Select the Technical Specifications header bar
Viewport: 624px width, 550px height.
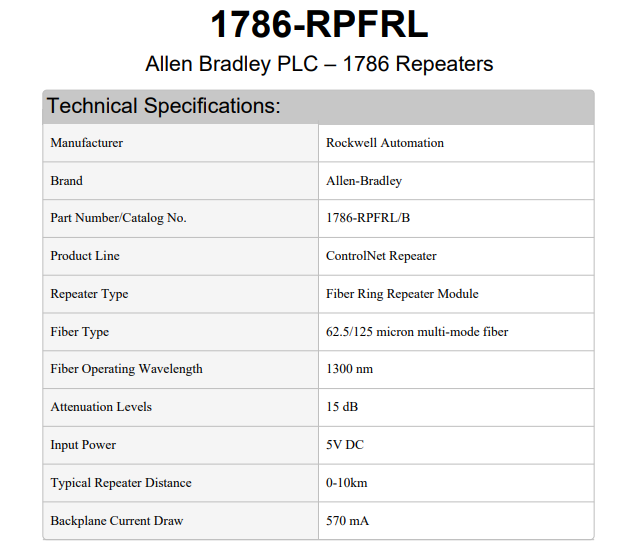pos(318,106)
